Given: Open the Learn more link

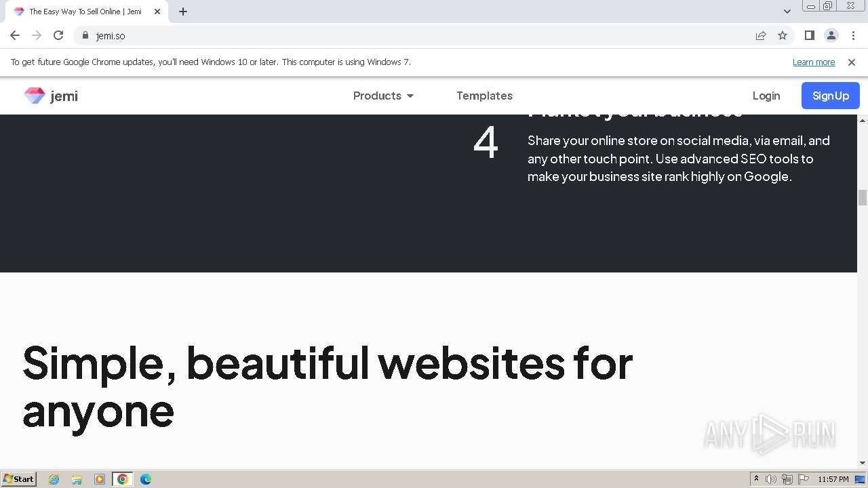Looking at the screenshot, I should pyautogui.click(x=814, y=62).
